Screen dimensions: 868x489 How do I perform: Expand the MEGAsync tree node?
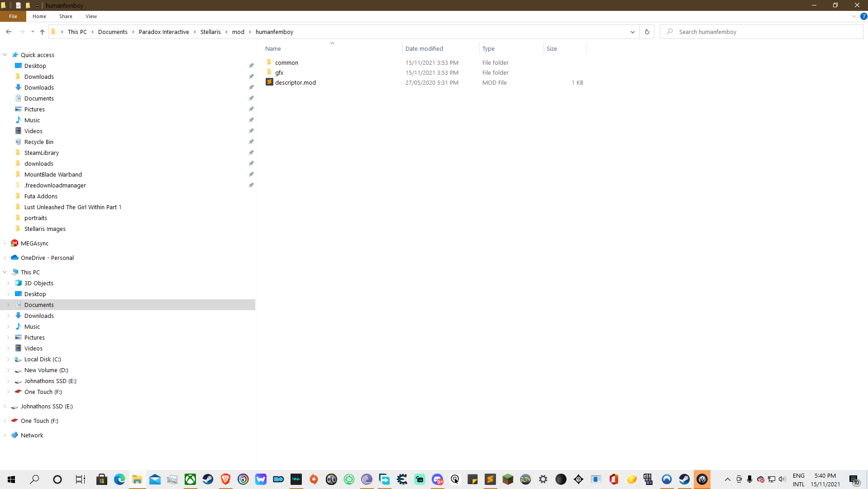click(5, 243)
